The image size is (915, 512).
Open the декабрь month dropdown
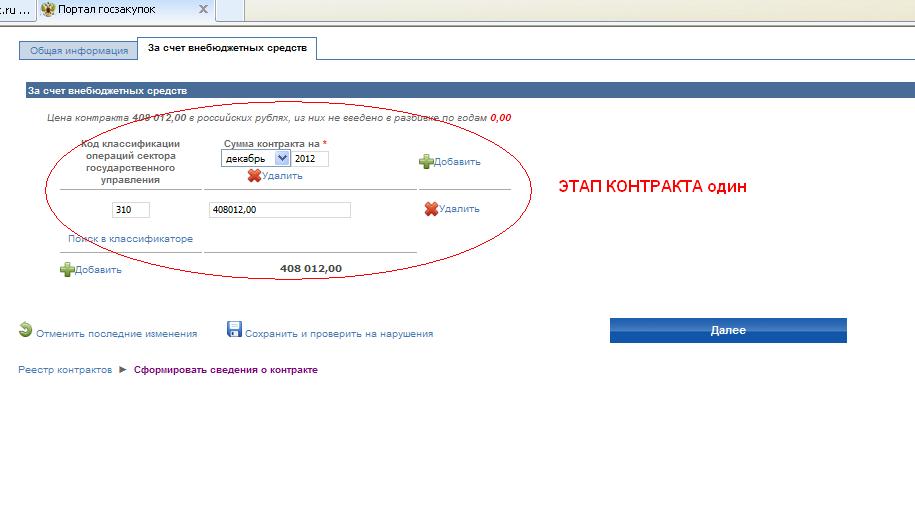[281, 158]
